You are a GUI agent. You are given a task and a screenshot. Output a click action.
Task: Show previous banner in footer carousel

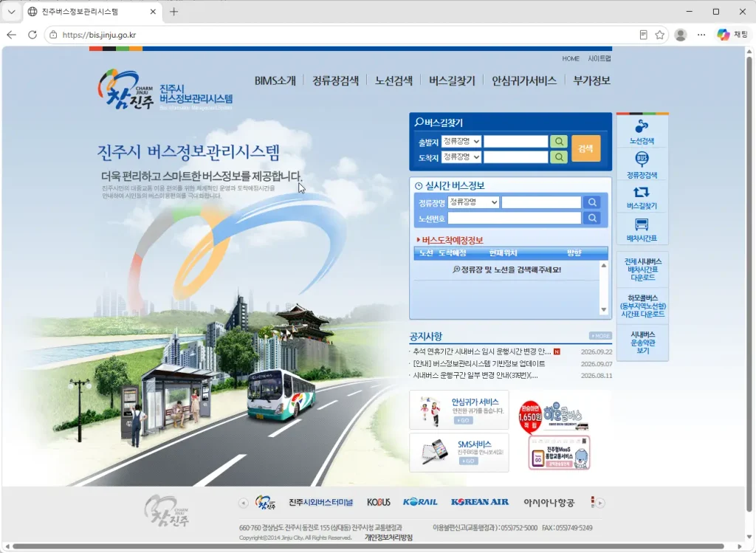tap(244, 503)
